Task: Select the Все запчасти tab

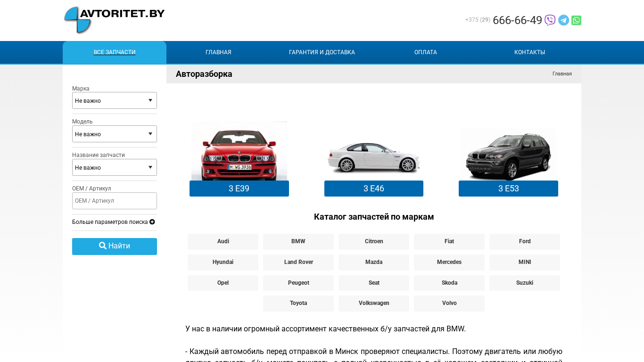Action: tap(115, 52)
